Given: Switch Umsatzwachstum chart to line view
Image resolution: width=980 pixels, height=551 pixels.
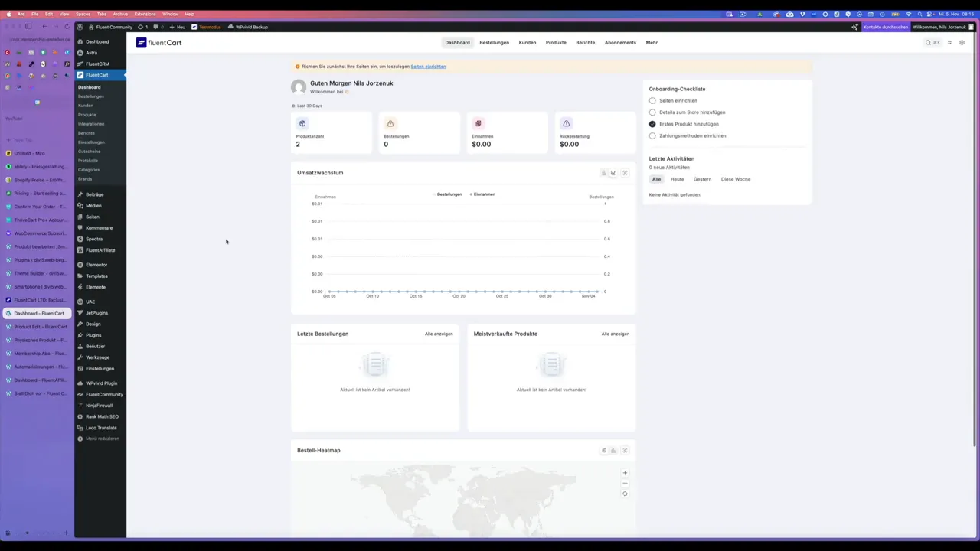Looking at the screenshot, I should click(x=612, y=173).
